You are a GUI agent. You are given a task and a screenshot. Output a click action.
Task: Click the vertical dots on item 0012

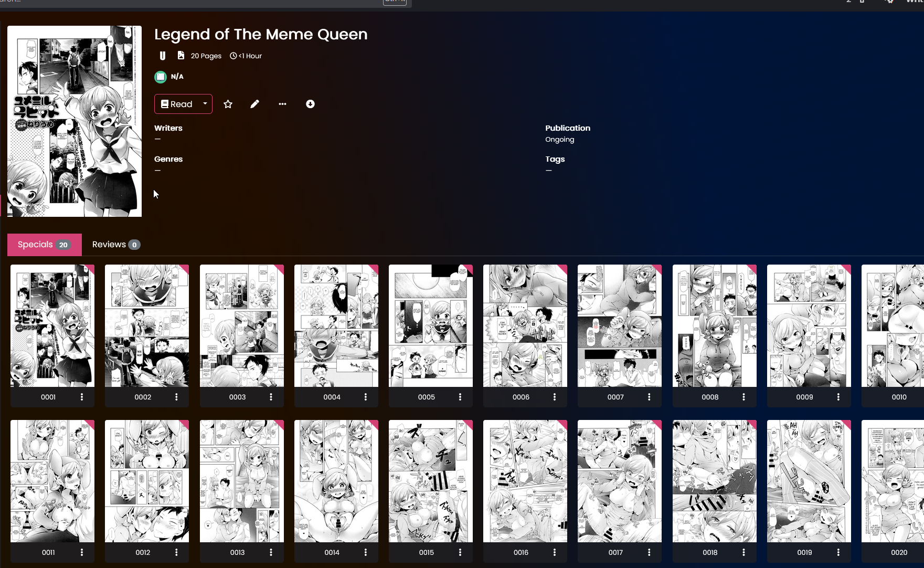[176, 552]
